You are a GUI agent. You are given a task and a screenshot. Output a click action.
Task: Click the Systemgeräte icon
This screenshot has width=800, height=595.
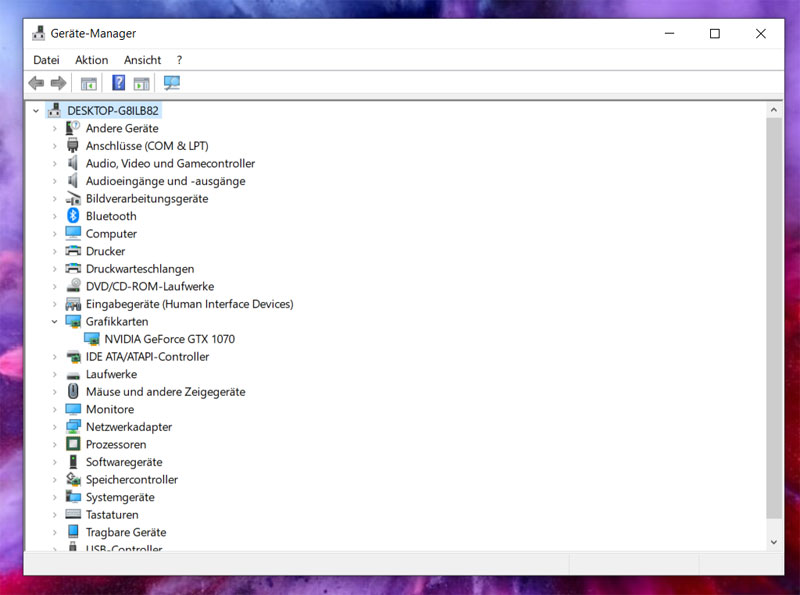tap(73, 497)
